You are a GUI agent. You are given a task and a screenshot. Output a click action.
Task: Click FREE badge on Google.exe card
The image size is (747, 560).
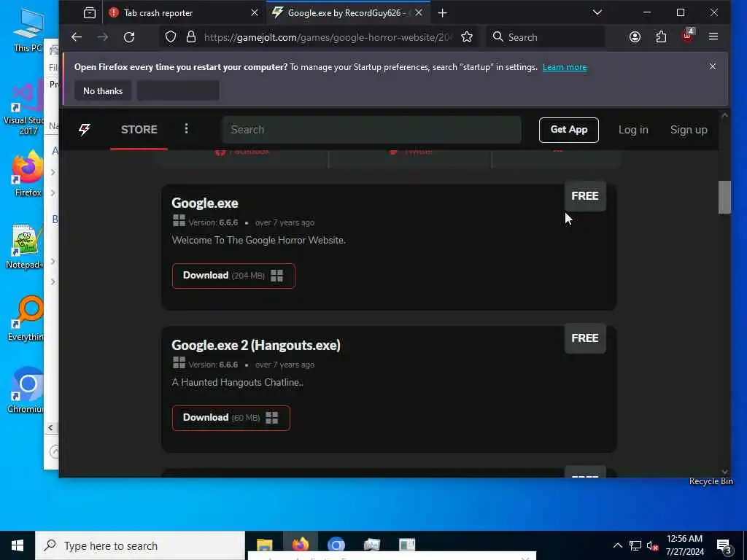point(585,195)
